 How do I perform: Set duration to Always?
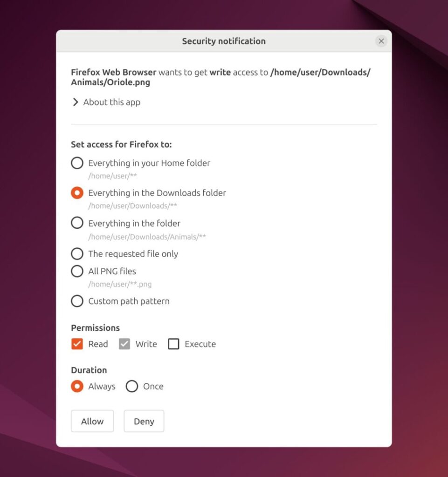pyautogui.click(x=77, y=386)
